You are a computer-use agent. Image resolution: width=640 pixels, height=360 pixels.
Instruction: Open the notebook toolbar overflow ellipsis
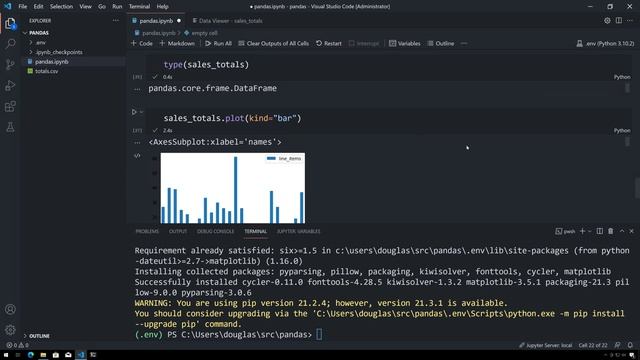(464, 43)
